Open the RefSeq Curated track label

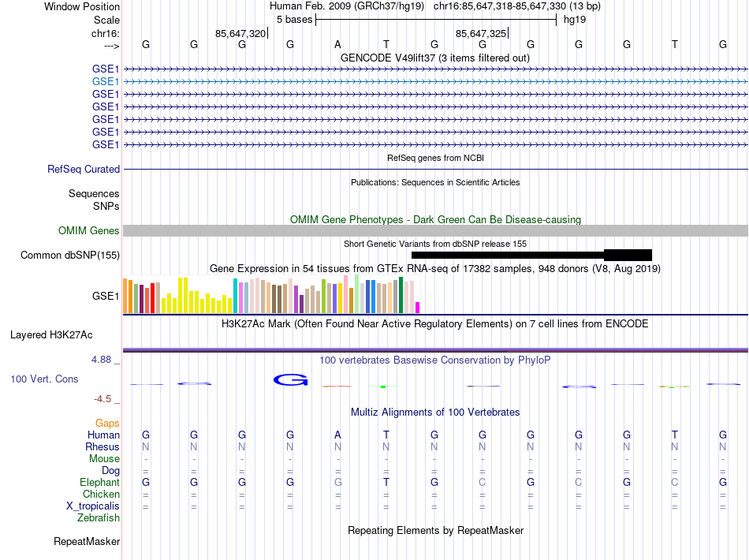tap(84, 169)
